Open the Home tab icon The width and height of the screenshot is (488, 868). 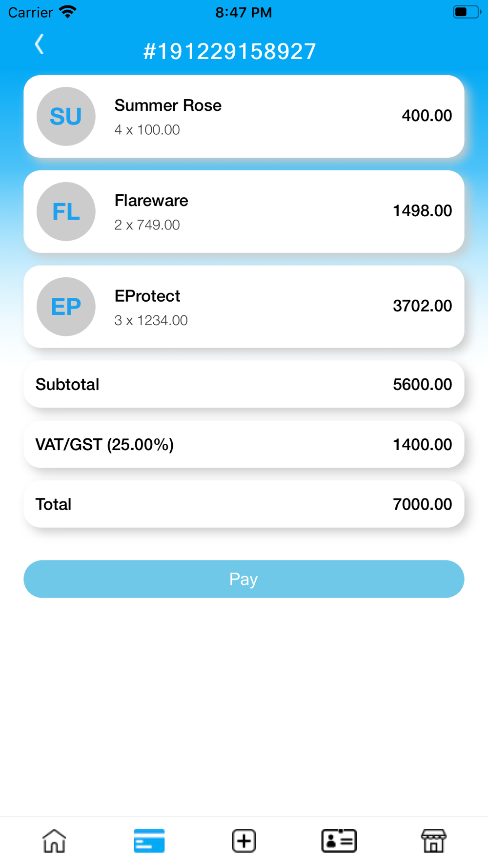pos(54,841)
